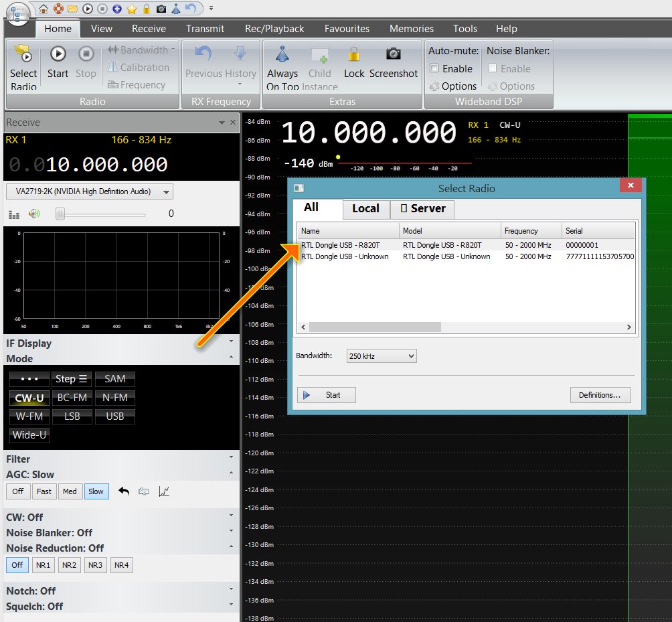Open the quick access toolbar customize arrow
This screenshot has height=622, width=672.
point(211,8)
